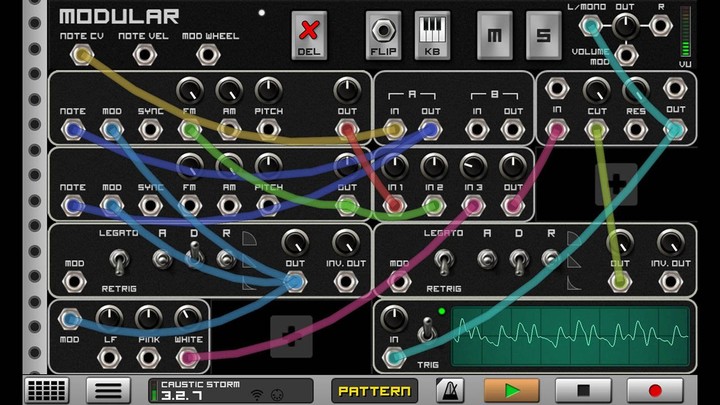
Task: Click the NOTE CV output jack
Action: (82, 55)
